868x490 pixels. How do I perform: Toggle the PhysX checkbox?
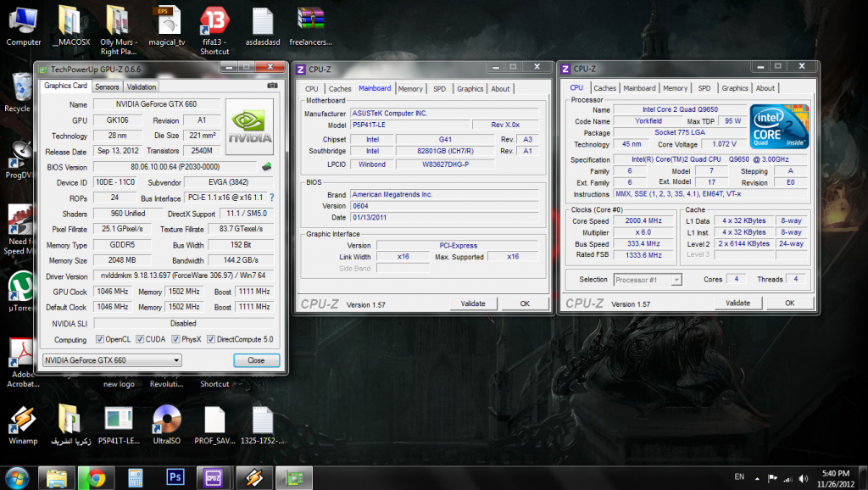(175, 340)
